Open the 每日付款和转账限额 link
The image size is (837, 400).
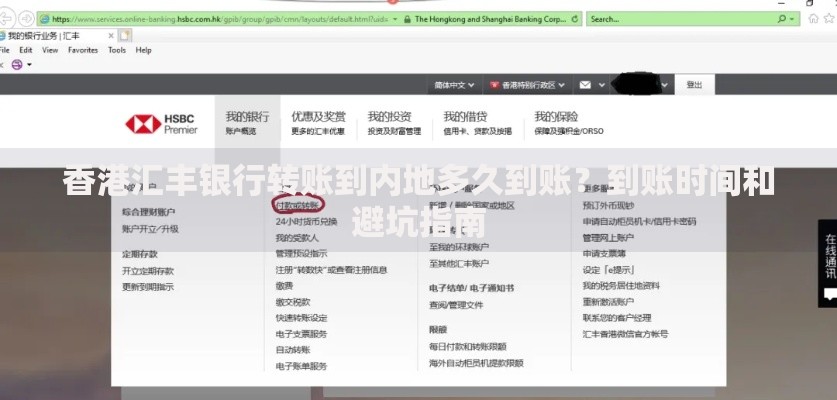(x=468, y=347)
